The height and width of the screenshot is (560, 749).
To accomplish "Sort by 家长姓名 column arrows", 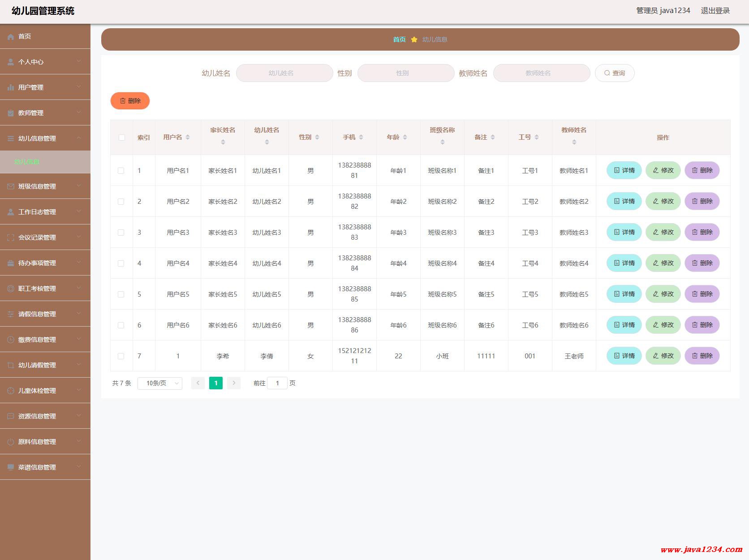I will pyautogui.click(x=223, y=142).
